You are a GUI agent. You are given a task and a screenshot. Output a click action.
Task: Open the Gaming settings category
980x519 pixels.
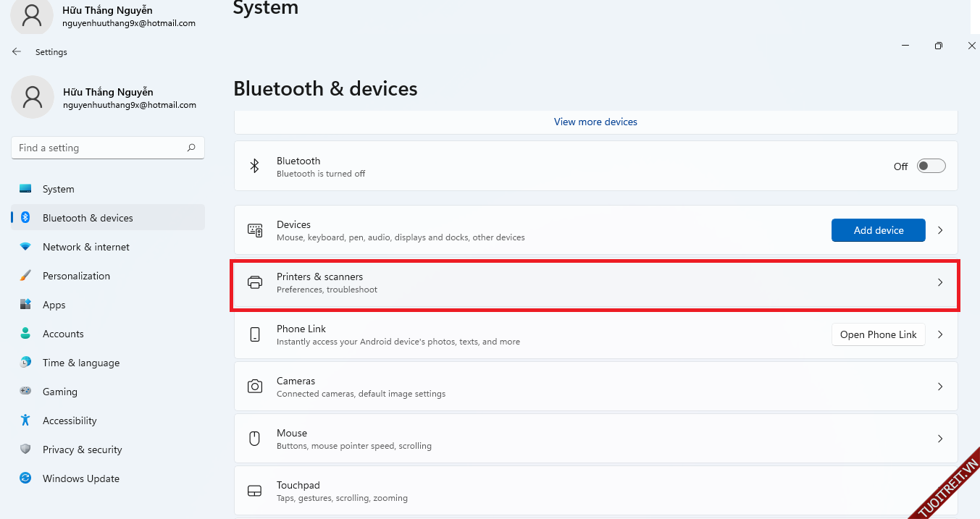(59, 392)
